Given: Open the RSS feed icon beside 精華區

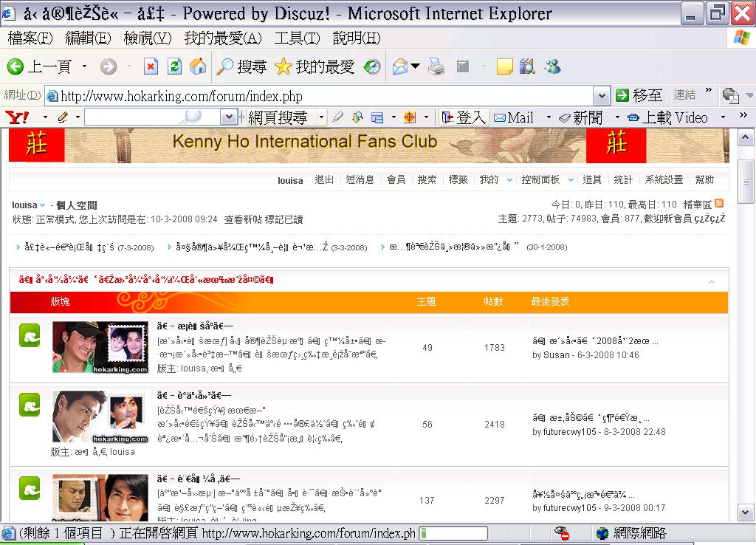Looking at the screenshot, I should click(719, 204).
